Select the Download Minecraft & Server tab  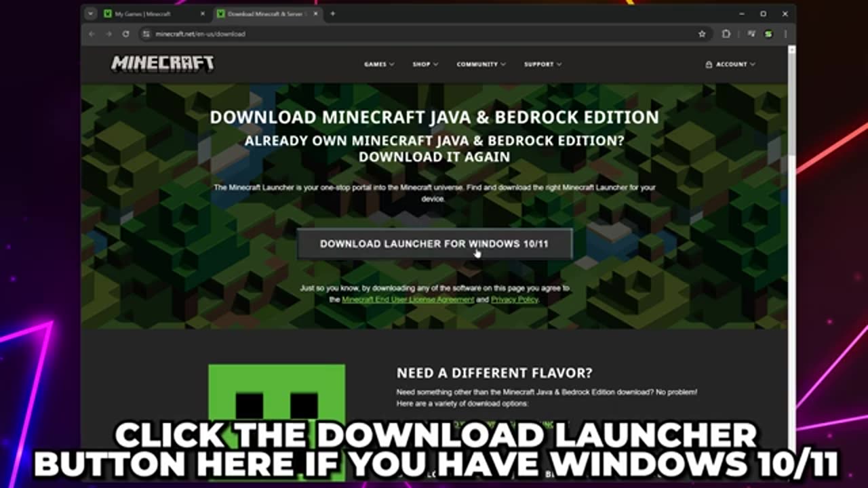(x=268, y=14)
